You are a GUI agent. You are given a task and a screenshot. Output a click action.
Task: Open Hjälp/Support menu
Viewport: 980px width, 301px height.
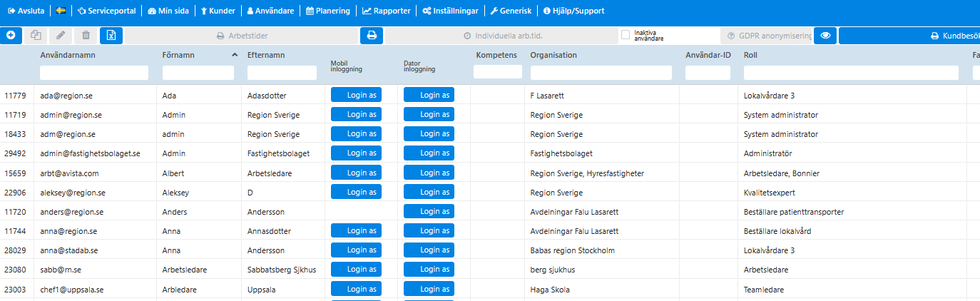(x=573, y=11)
